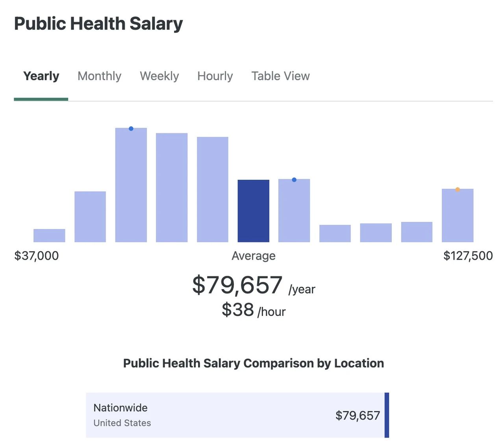Open the Weekly salary tab
The height and width of the screenshot is (443, 504).
point(159,76)
